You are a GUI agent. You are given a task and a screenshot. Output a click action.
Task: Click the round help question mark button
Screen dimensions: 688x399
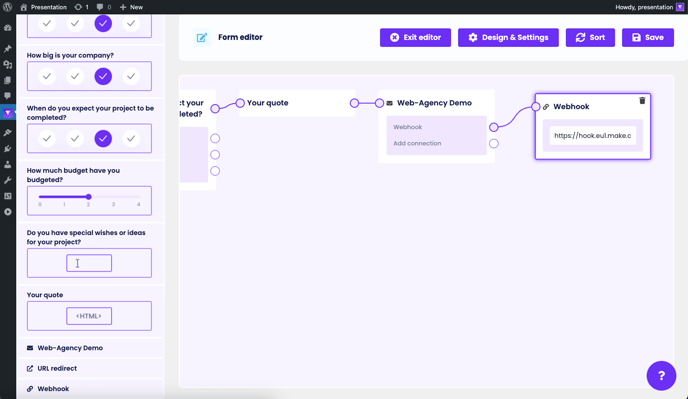pos(661,376)
